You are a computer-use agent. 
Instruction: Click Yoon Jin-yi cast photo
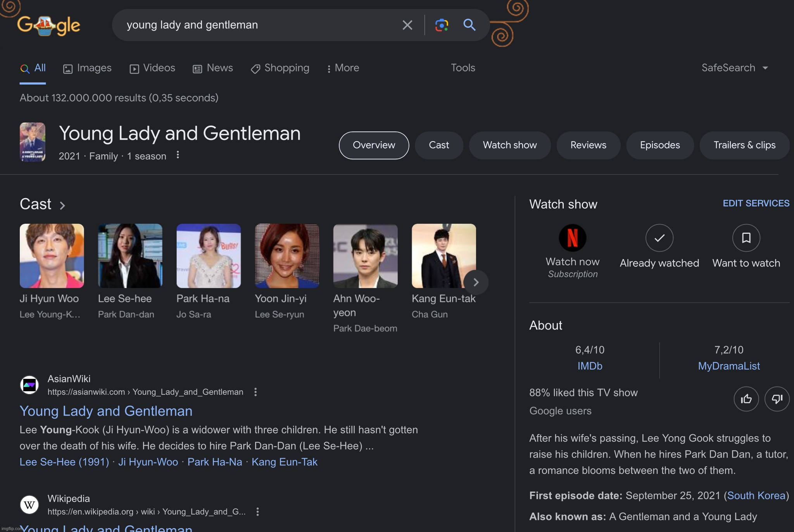287,256
